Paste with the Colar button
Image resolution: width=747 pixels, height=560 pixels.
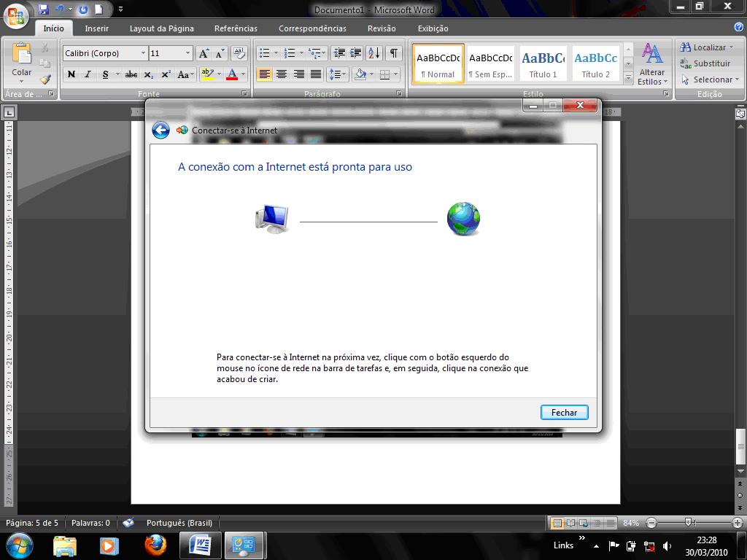tap(21, 63)
